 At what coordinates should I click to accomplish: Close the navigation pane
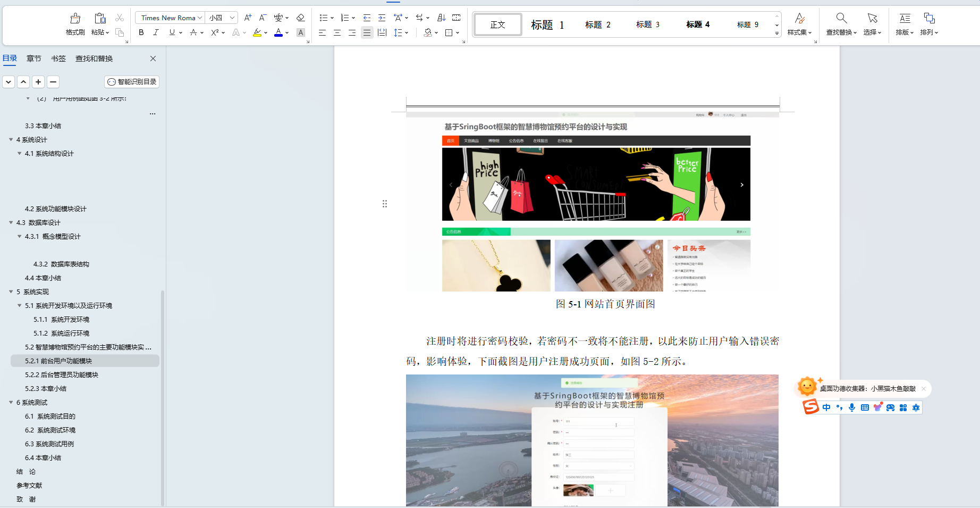tap(153, 59)
